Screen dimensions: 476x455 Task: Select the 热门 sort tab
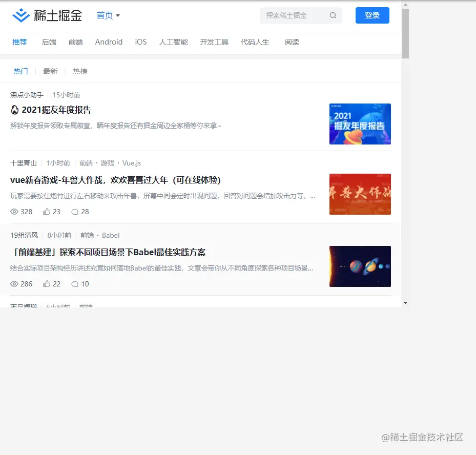(x=20, y=71)
